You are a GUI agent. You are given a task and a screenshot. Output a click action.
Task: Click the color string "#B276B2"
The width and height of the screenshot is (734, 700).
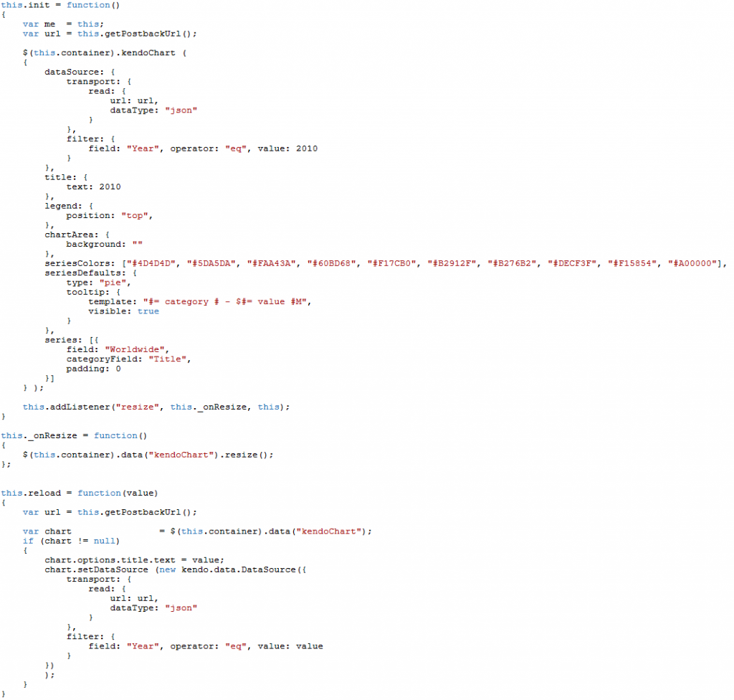(512, 263)
